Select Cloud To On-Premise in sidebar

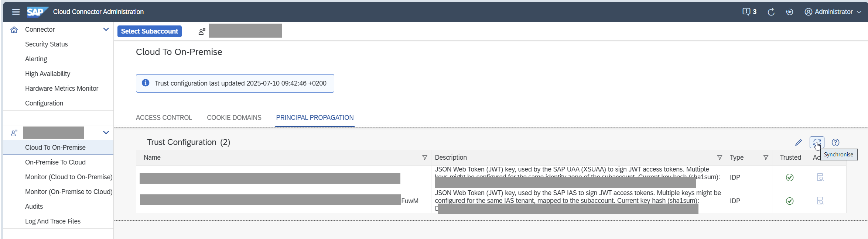pos(58,148)
